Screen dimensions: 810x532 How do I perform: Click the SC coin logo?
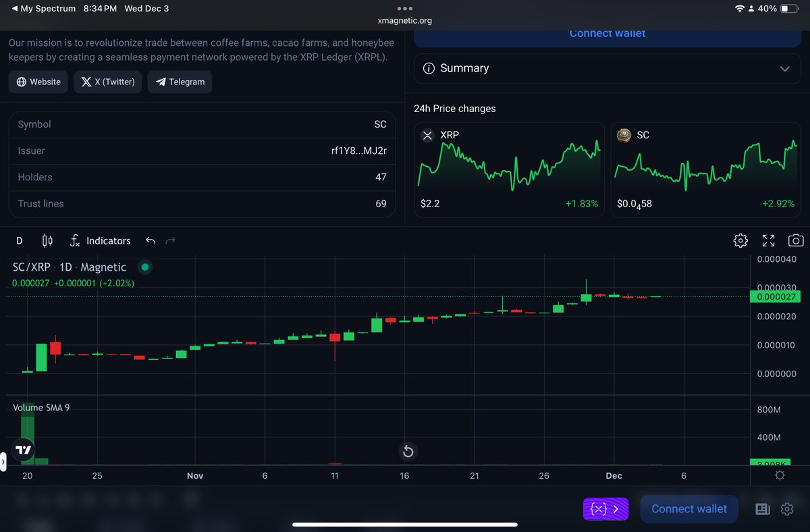point(624,135)
